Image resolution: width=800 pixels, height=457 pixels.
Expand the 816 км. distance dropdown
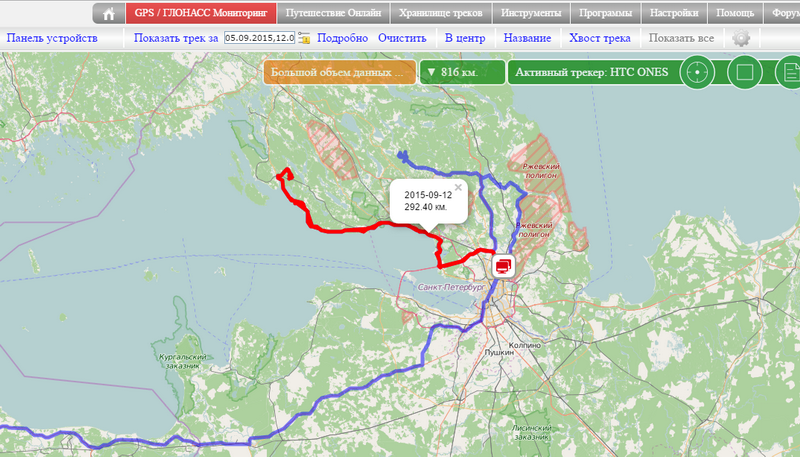[x=461, y=72]
